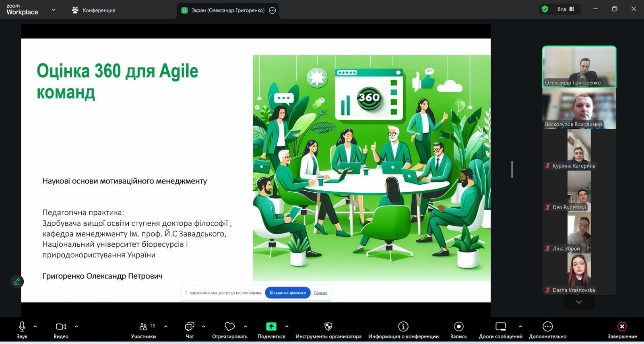644x344 pixels.
Task: Click muted mic icon beside Ліна Зброй
Action: pyautogui.click(x=547, y=249)
